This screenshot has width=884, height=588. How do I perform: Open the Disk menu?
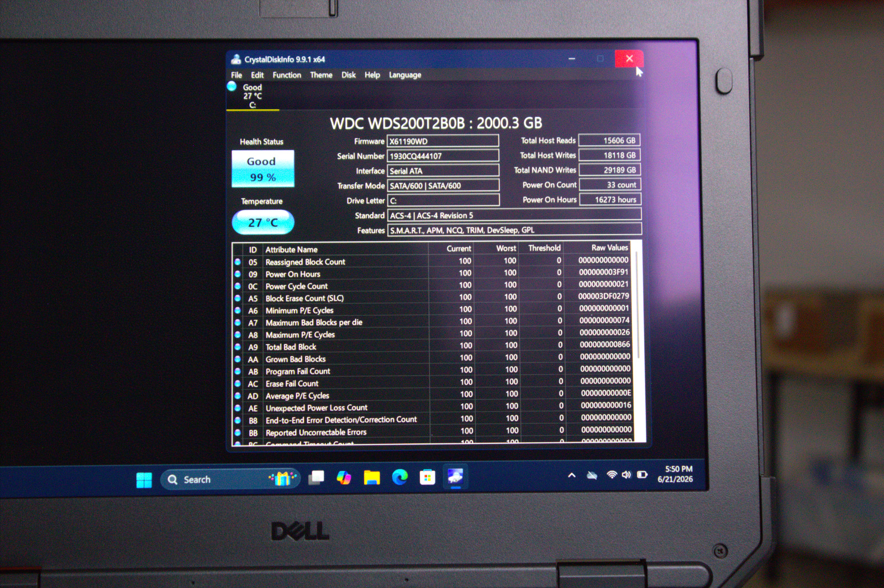click(349, 75)
